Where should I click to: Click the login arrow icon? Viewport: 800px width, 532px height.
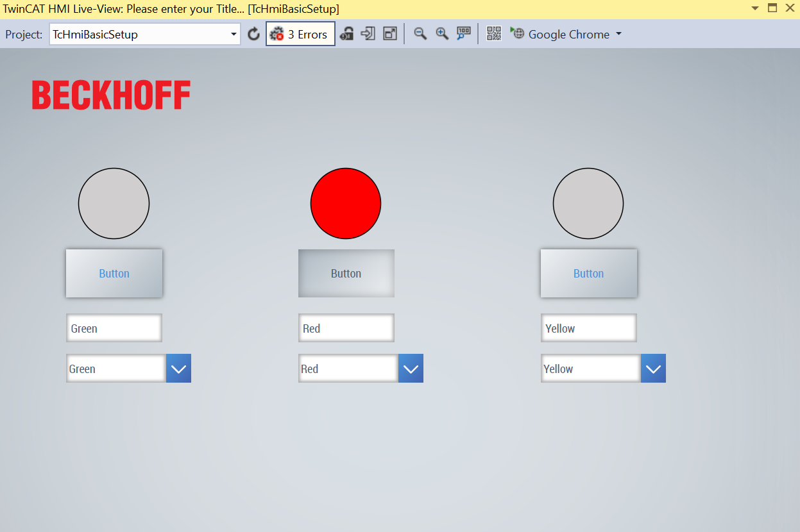coord(368,34)
